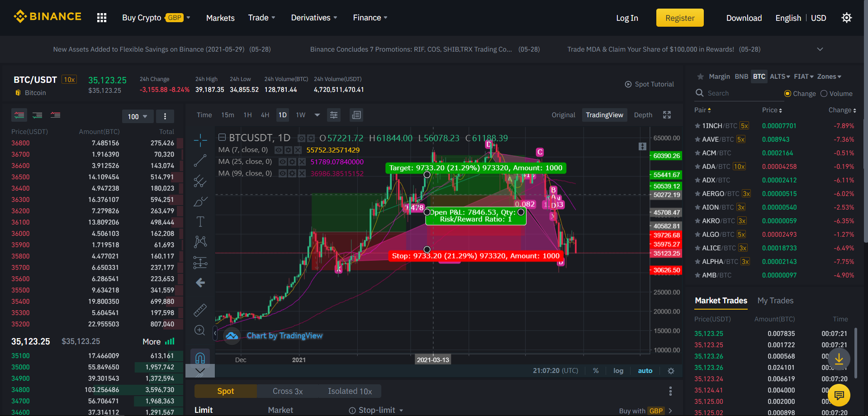Open the chart news panel icon
The width and height of the screenshot is (868, 416).
click(x=356, y=115)
